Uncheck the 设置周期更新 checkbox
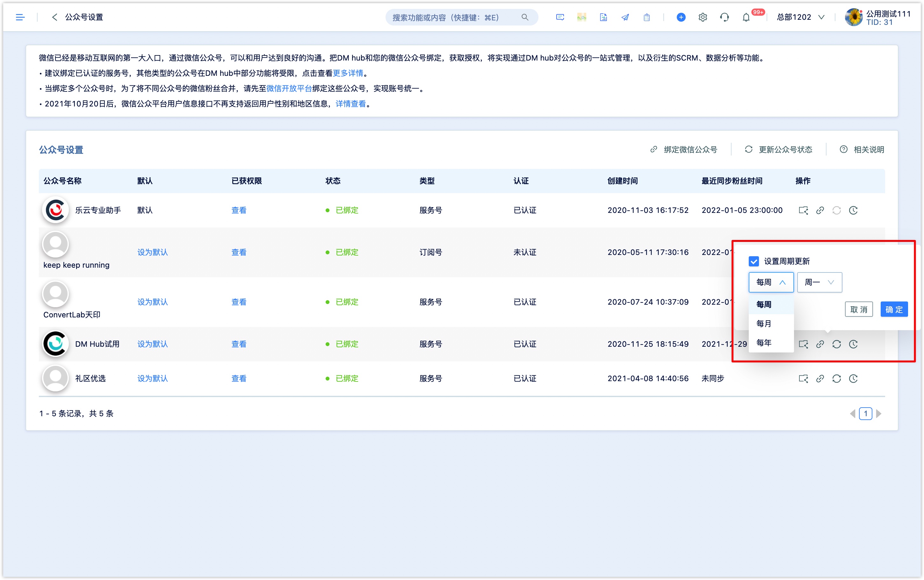The height and width of the screenshot is (580, 924). [754, 261]
